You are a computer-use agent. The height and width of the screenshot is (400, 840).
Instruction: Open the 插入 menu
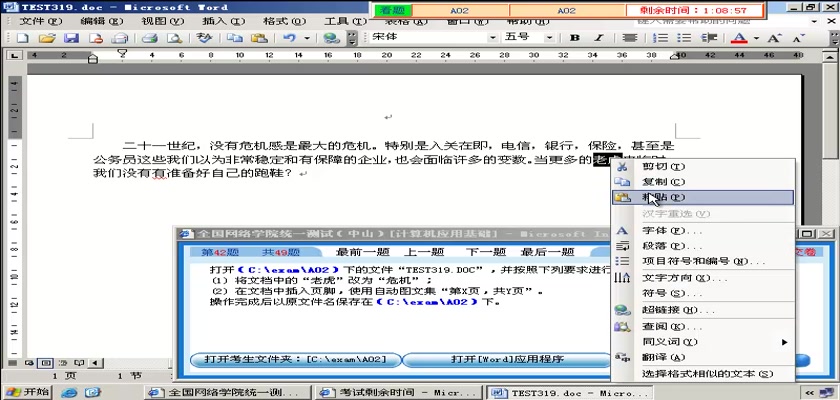coord(223,22)
